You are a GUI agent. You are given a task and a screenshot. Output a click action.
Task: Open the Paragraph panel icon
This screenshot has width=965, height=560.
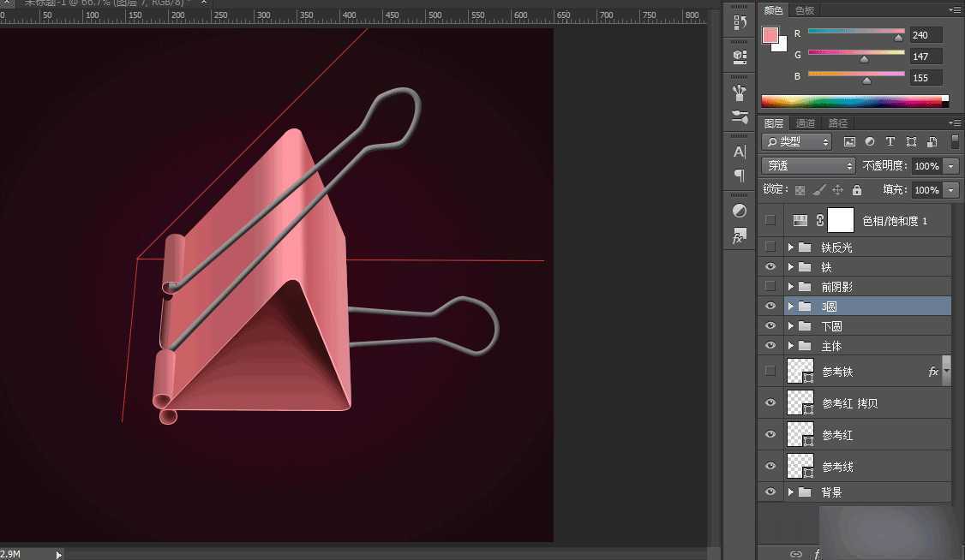[x=740, y=176]
